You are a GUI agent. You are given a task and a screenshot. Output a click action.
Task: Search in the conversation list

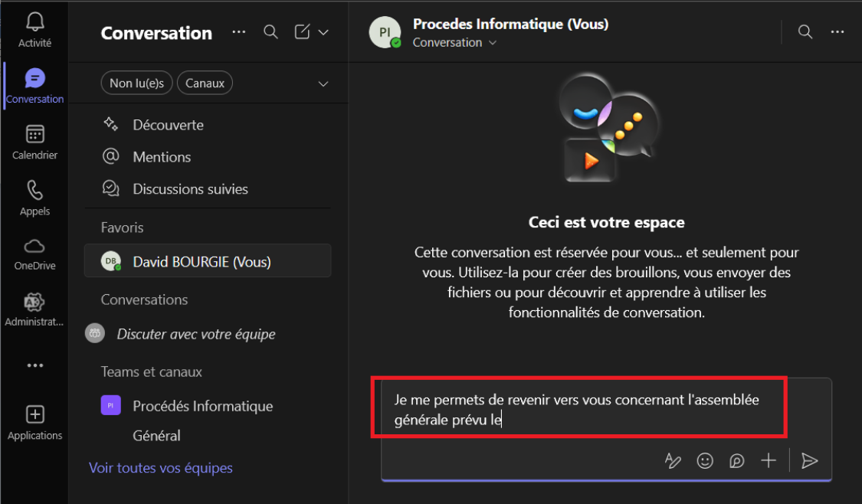pyautogui.click(x=270, y=32)
